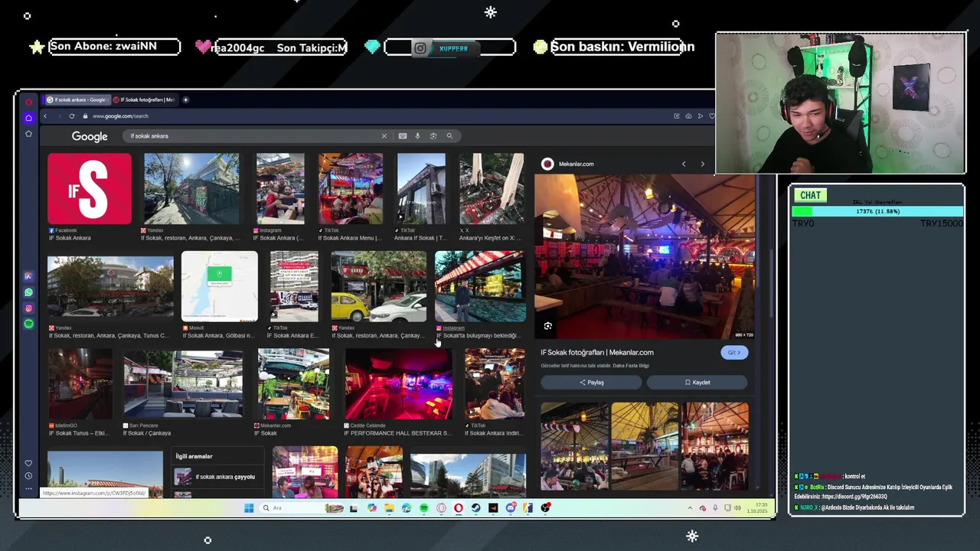Open the Aria AI icon in Opera's sidebar
The image size is (980, 551).
[x=28, y=276]
